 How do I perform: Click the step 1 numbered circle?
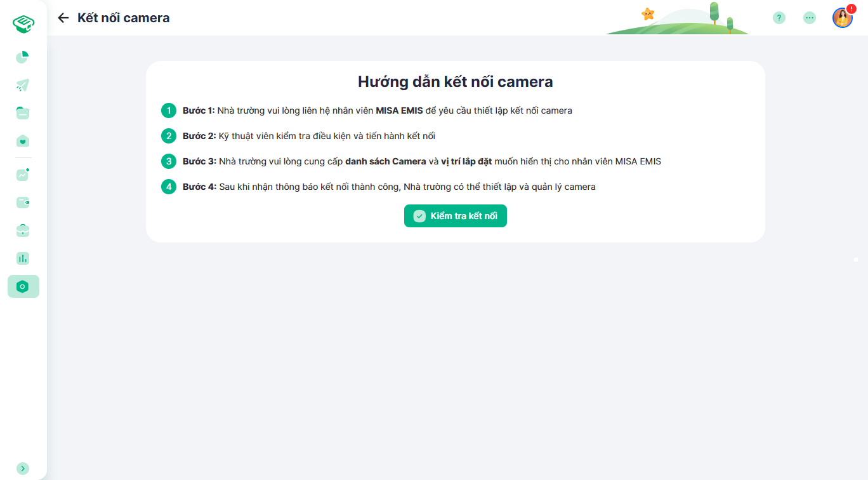coord(168,110)
